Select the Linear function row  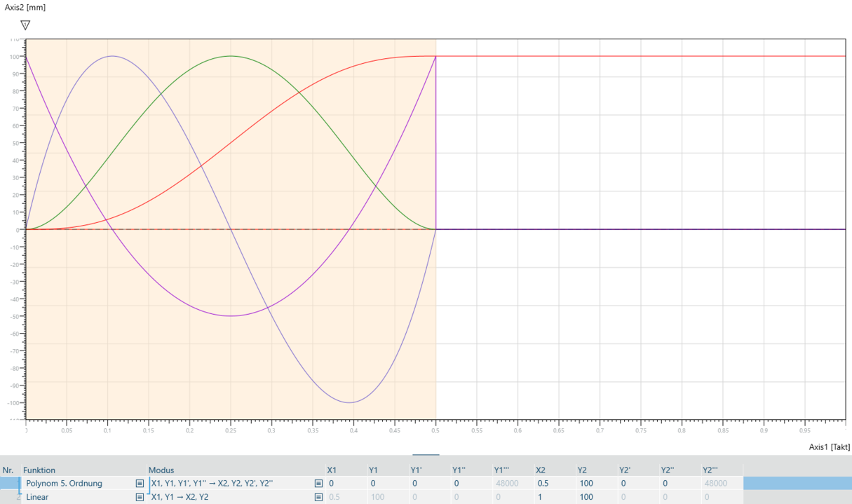(38, 497)
